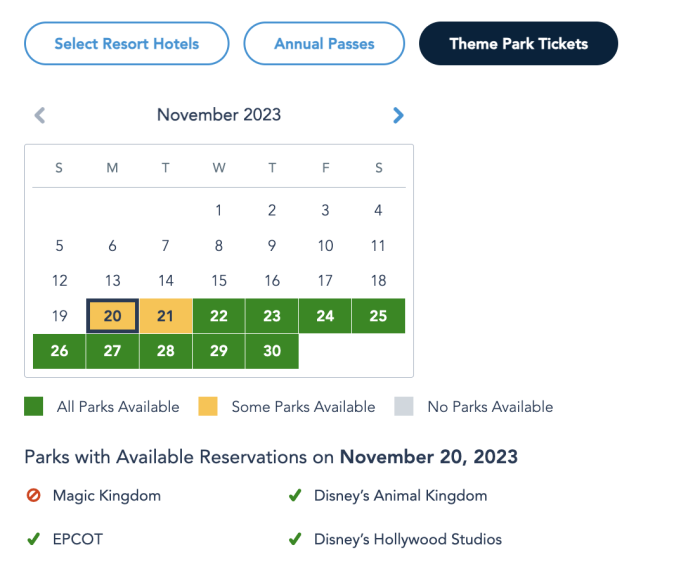Open the Theme Park Tickets tab

pos(518,44)
